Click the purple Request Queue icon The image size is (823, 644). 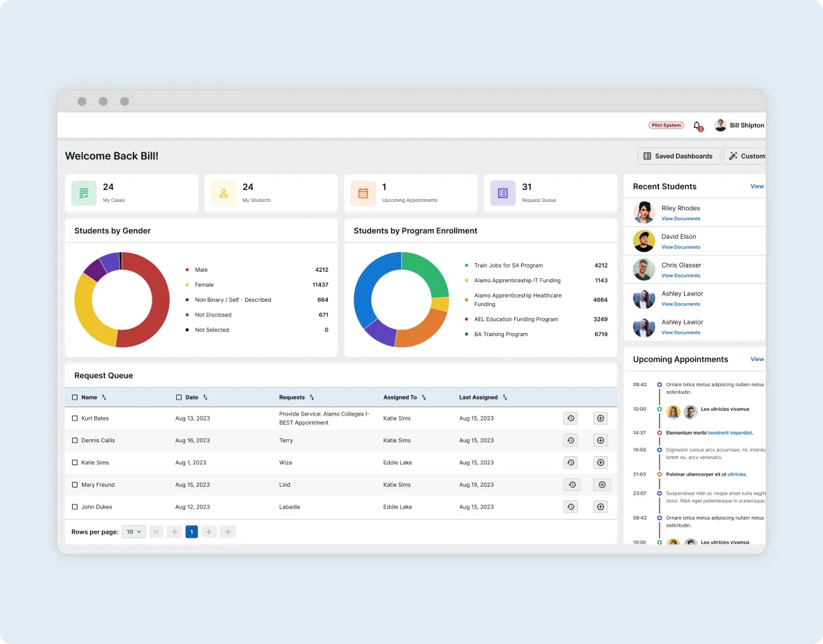(x=503, y=193)
